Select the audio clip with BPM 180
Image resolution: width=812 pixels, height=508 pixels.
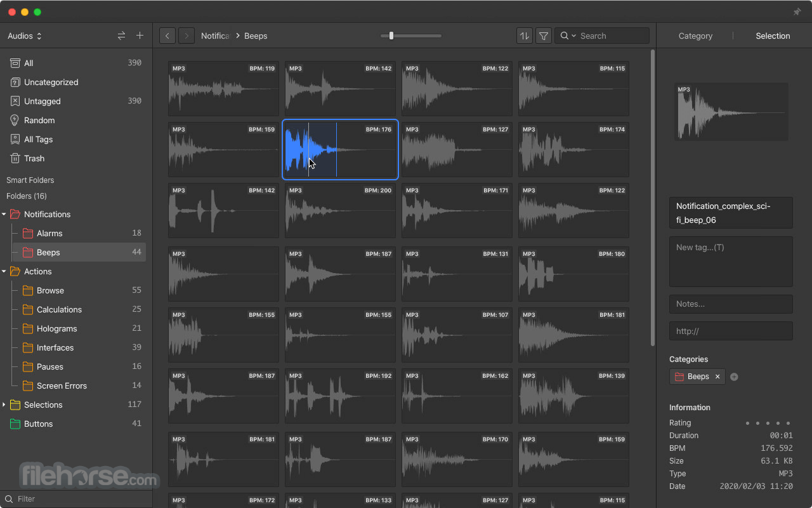pos(573,274)
